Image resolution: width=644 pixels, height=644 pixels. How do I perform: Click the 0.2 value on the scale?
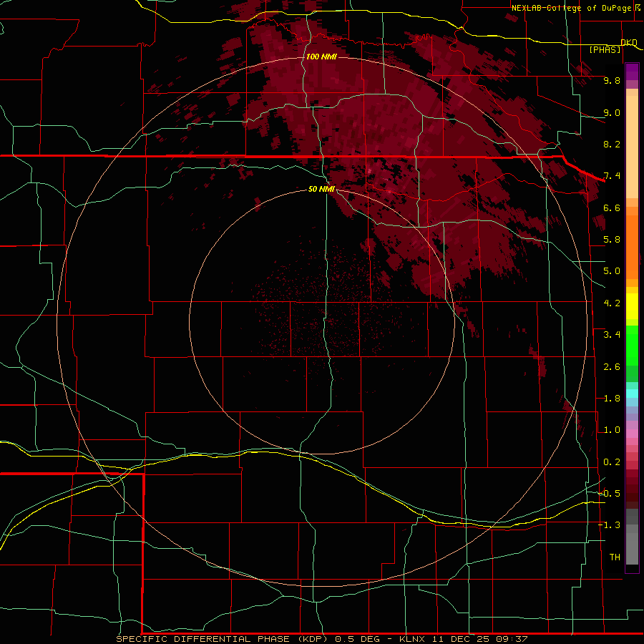click(612, 462)
